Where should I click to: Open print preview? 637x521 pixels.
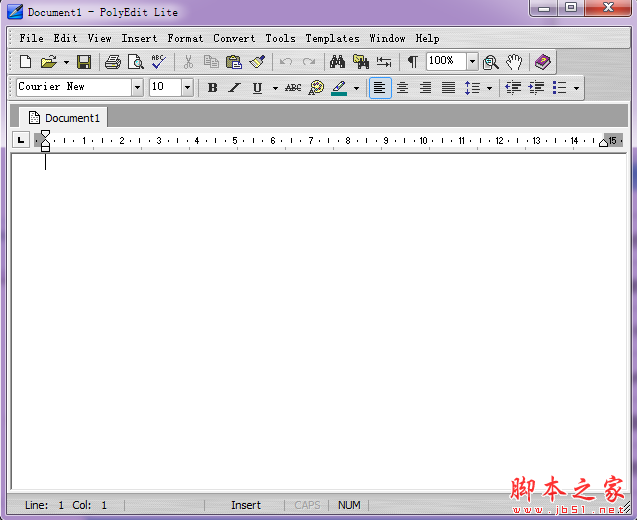pos(136,62)
